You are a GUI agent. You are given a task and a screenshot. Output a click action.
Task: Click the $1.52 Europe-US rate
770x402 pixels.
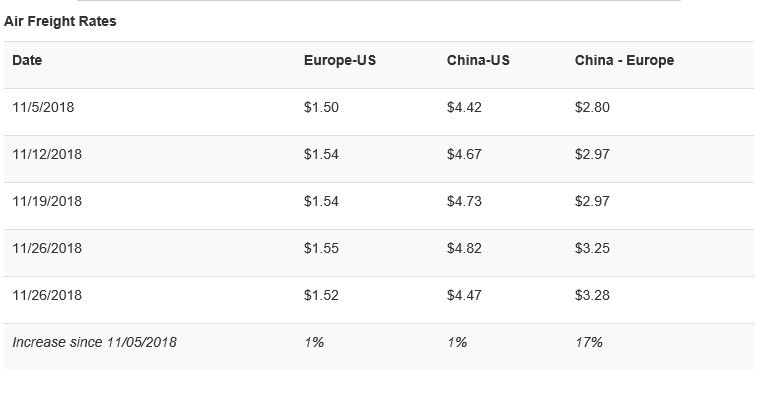pos(321,295)
